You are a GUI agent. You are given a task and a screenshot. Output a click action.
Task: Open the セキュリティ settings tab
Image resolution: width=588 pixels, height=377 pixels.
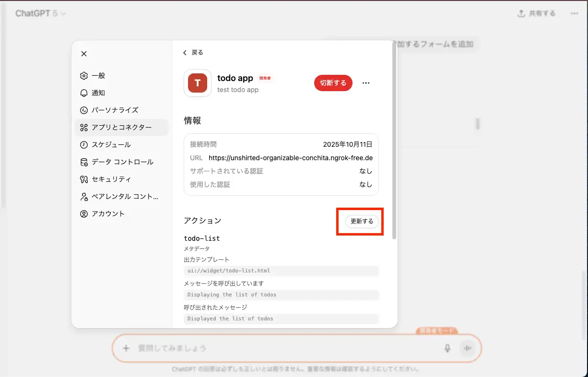[x=121, y=179]
